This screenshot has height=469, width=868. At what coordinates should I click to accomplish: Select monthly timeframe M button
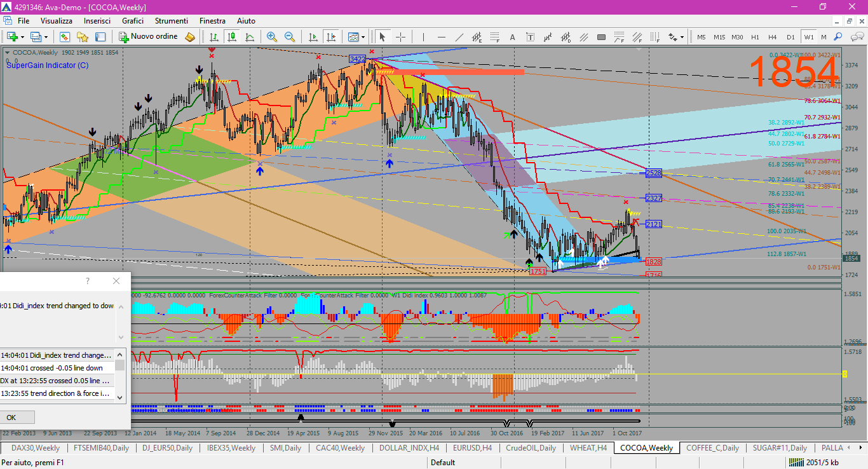824,37
